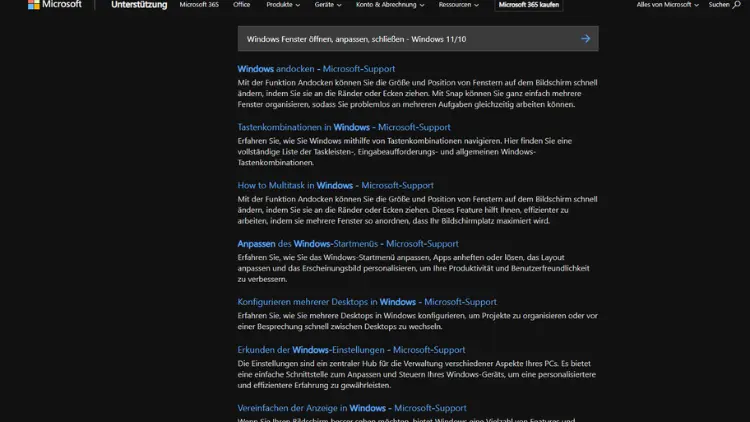
Task: Open 'Tastenkombinationen in Windows' result
Action: click(343, 127)
